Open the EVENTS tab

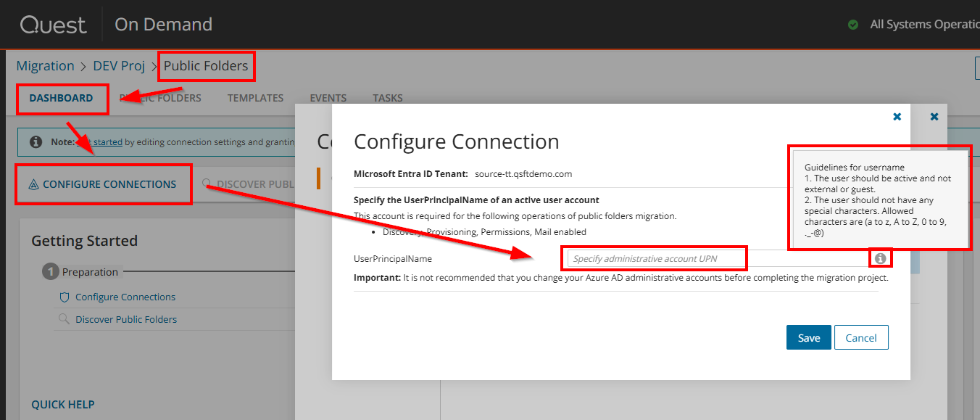328,98
